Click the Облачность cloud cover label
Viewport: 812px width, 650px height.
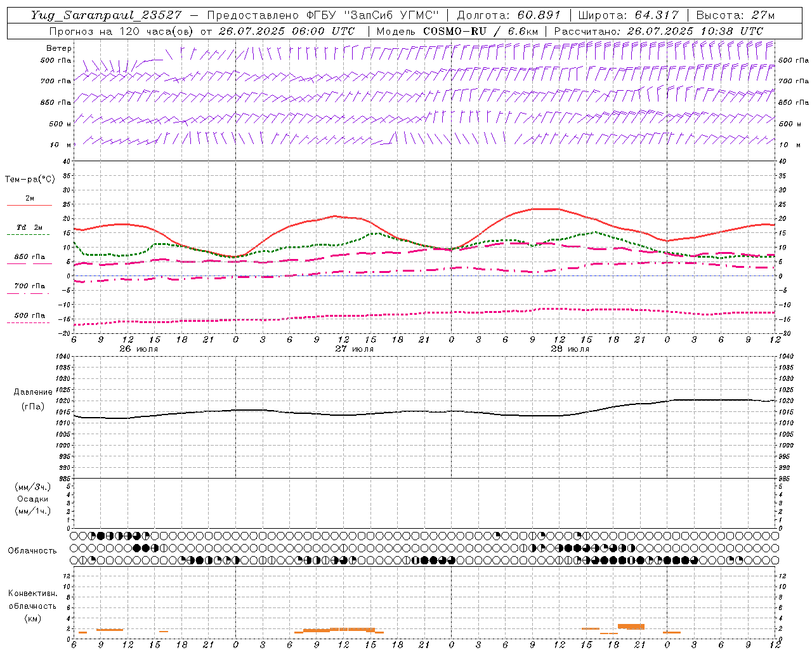tap(32, 550)
